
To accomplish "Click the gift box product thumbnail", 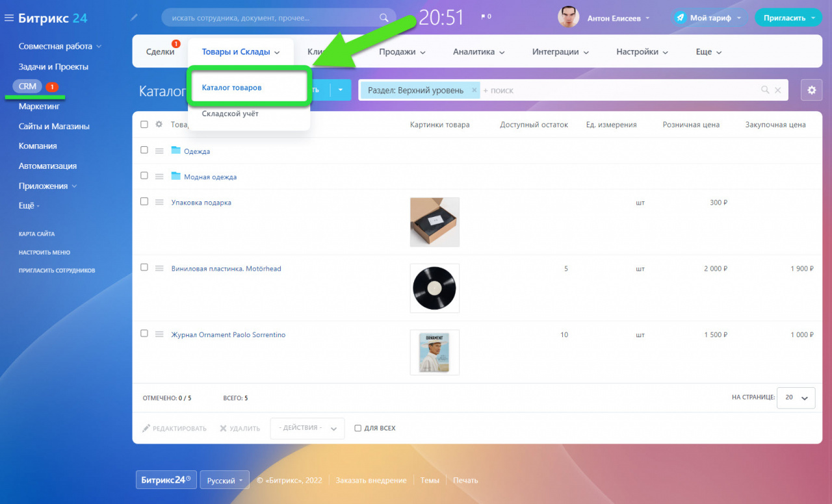I will coord(435,222).
